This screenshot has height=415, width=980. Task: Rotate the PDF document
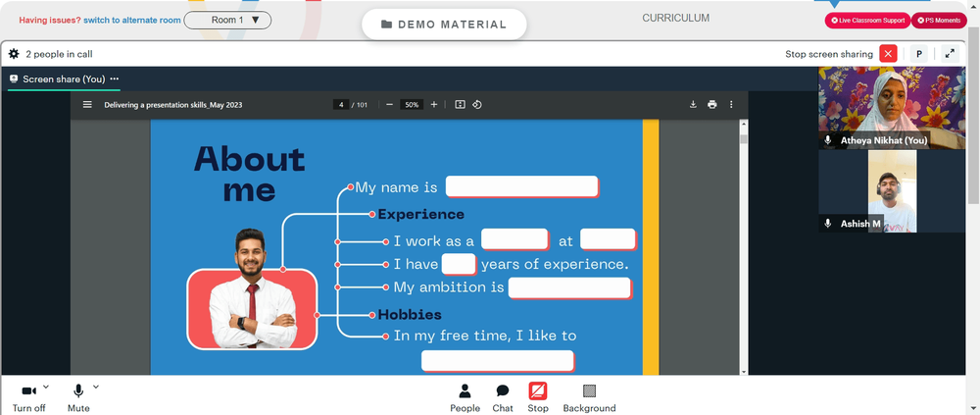(x=477, y=105)
